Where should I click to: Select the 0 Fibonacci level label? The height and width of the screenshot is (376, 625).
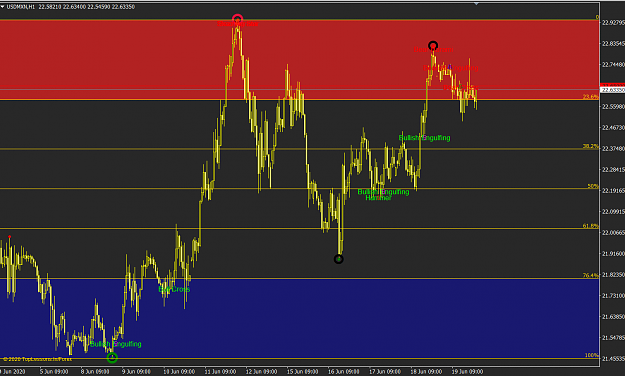point(597,17)
